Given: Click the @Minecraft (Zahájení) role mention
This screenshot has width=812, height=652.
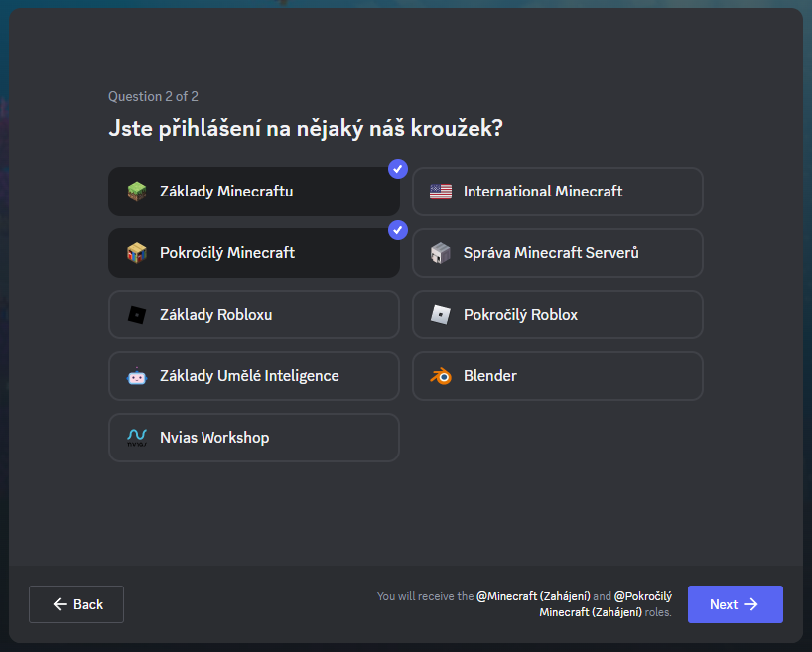Looking at the screenshot, I should pyautogui.click(x=532, y=596).
